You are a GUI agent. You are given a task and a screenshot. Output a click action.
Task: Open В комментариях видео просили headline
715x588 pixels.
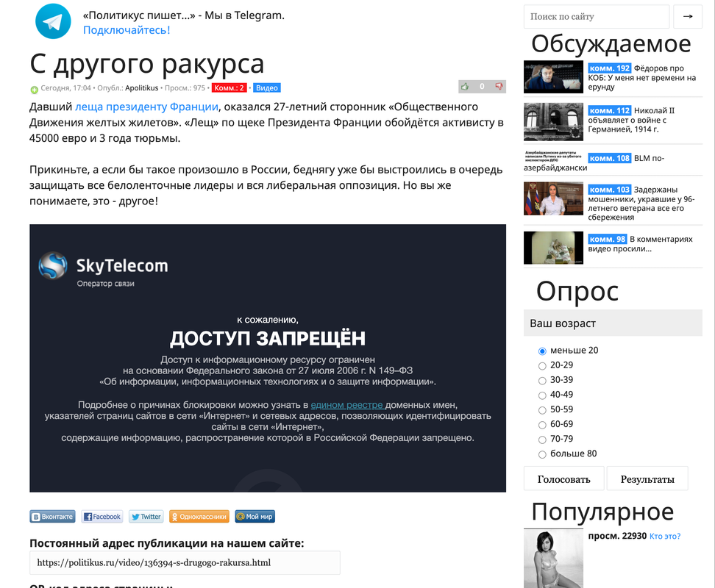[x=640, y=244]
